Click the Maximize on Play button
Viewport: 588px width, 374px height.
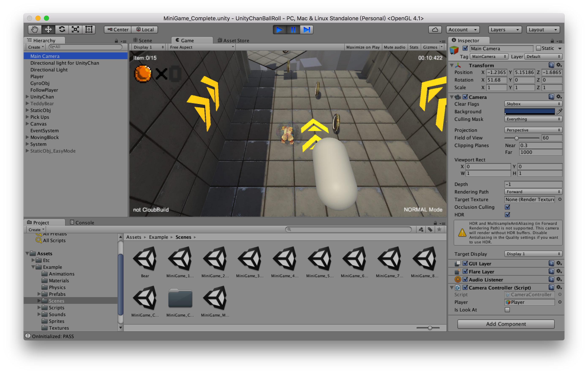[363, 47]
